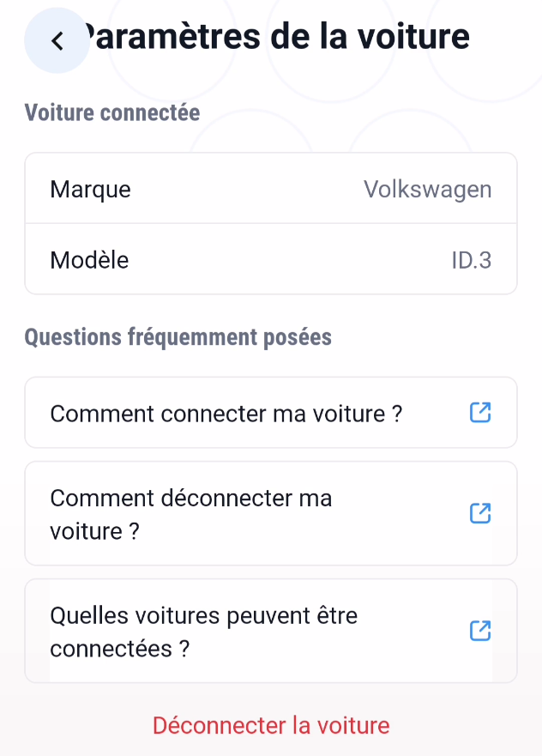This screenshot has width=542, height=756.
Task: Open Quelles voitures peuvent être connectées question
Action: 271,631
